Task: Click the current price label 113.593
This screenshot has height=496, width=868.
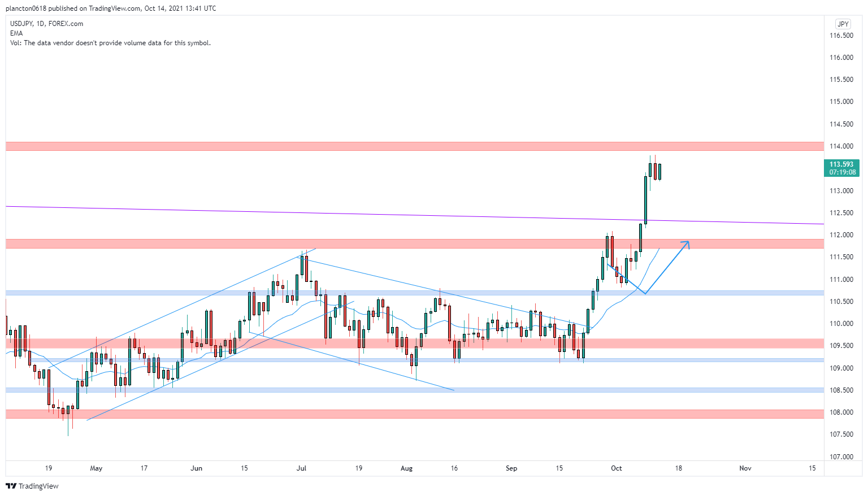Action: click(x=841, y=164)
